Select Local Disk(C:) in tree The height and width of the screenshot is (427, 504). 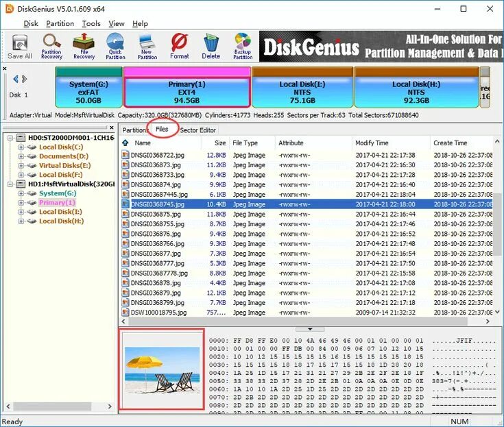(x=61, y=147)
